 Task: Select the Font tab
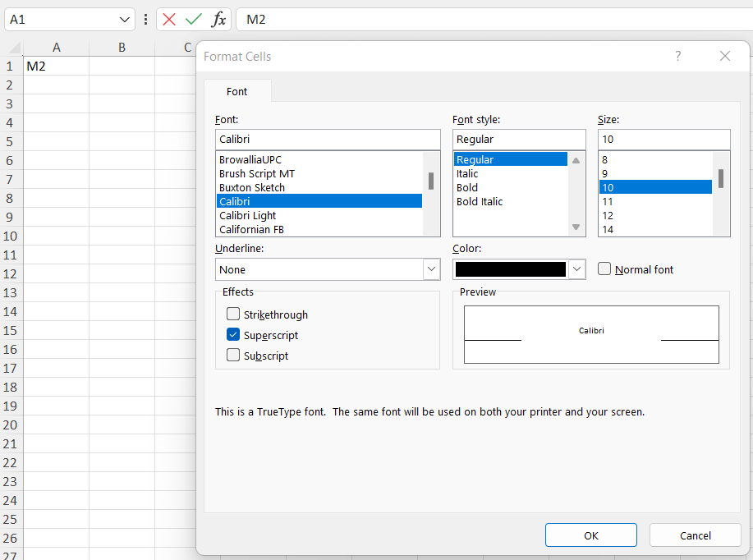236,92
